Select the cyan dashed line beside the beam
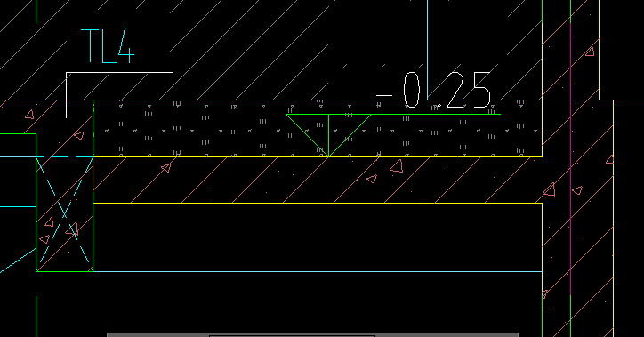Viewport: 644px width, 337px height. pos(64,156)
